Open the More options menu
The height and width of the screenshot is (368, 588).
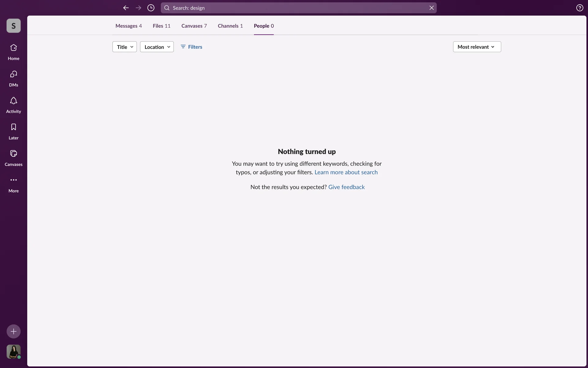coord(13,184)
